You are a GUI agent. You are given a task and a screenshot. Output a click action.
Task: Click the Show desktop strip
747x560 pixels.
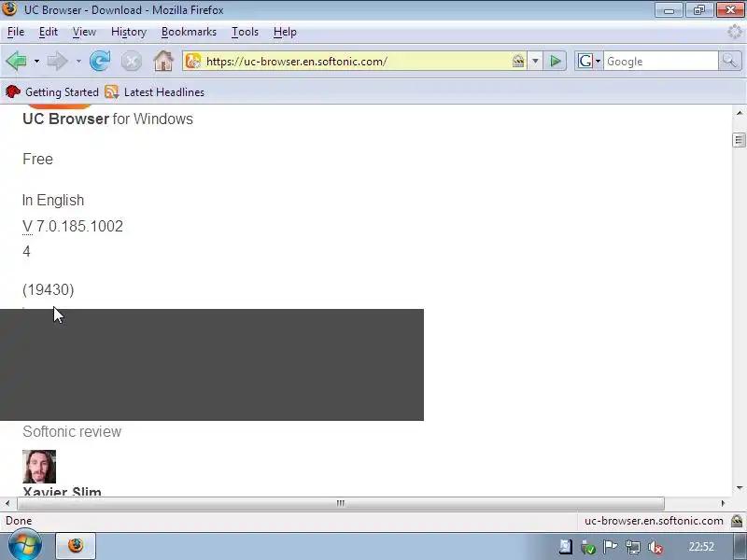pos(740,546)
